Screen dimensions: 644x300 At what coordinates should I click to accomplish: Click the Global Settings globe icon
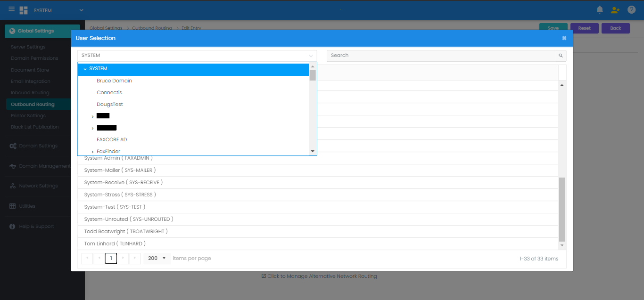click(13, 31)
